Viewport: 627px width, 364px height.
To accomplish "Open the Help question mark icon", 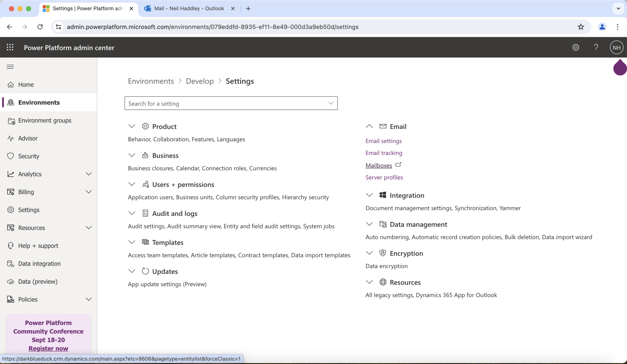I will [x=596, y=47].
